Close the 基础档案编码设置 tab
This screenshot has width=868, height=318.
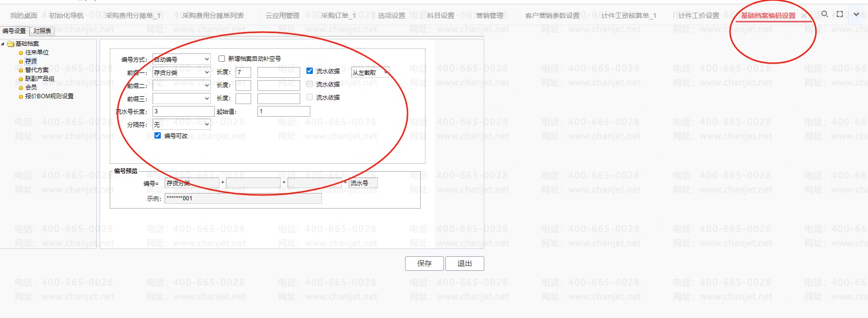[803, 16]
